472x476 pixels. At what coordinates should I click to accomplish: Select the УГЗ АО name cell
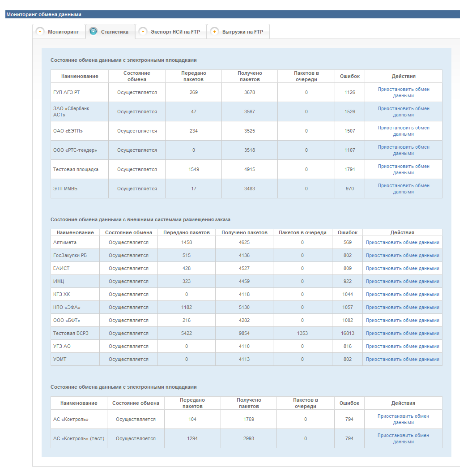coord(75,347)
